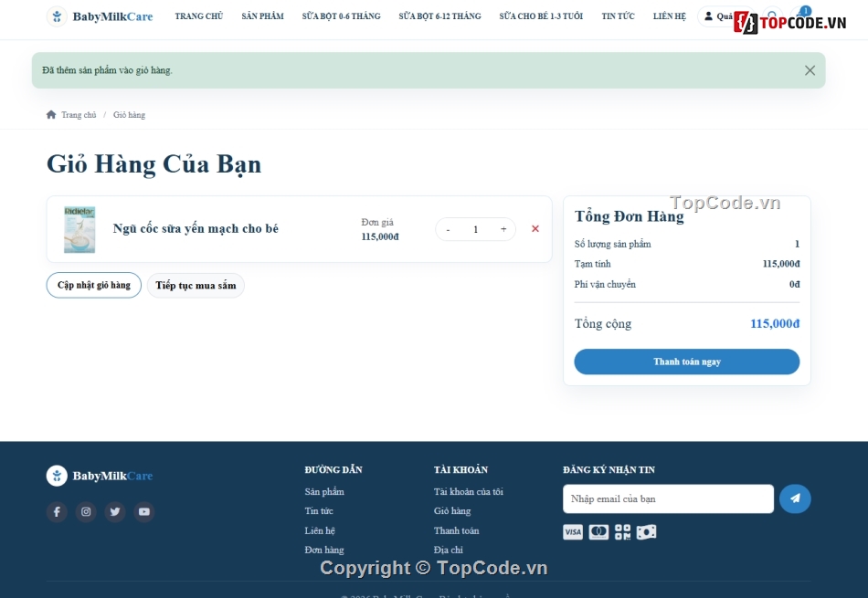
Task: Click the cash payment icon
Action: 646,532
